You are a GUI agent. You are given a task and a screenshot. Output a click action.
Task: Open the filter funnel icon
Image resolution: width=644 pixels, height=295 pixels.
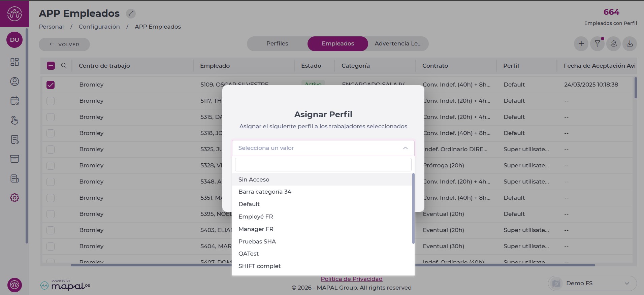[x=597, y=44]
